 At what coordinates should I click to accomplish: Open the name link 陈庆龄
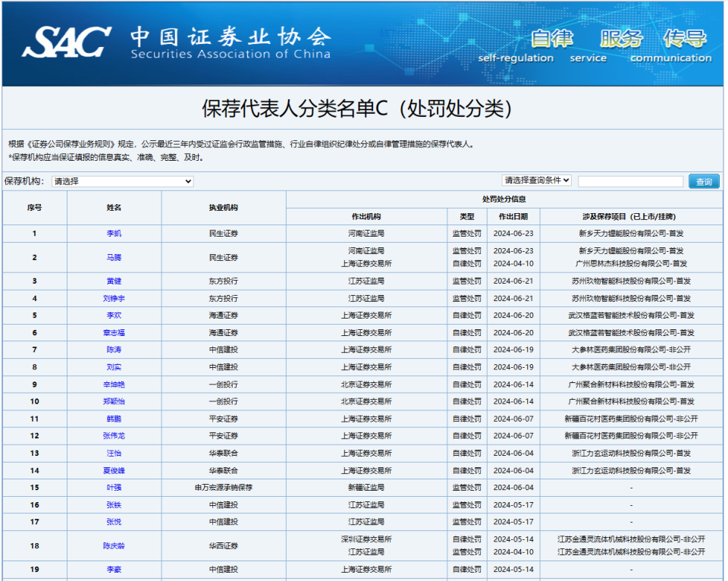click(x=114, y=545)
